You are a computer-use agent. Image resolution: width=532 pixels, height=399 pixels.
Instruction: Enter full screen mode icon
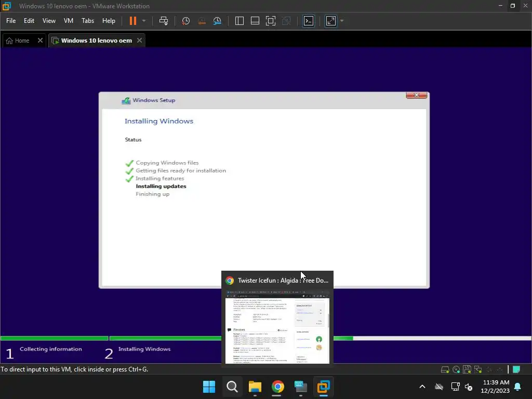click(270, 21)
